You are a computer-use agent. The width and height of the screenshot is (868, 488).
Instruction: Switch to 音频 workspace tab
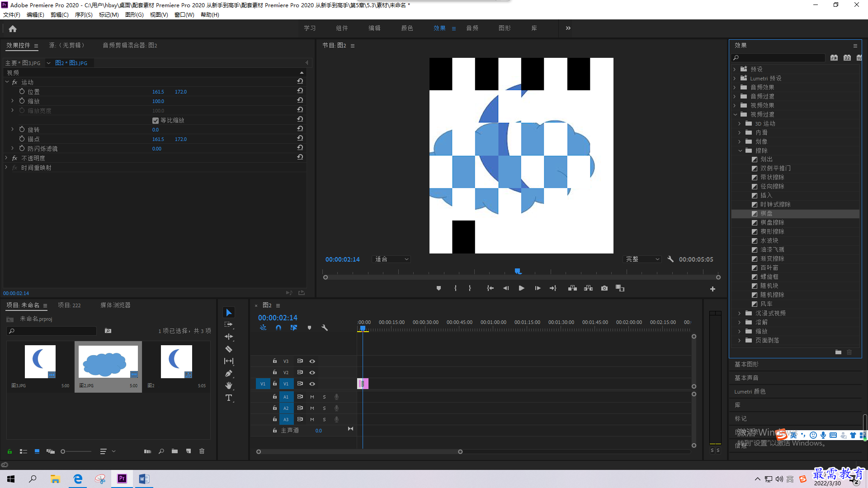pyautogui.click(x=472, y=28)
